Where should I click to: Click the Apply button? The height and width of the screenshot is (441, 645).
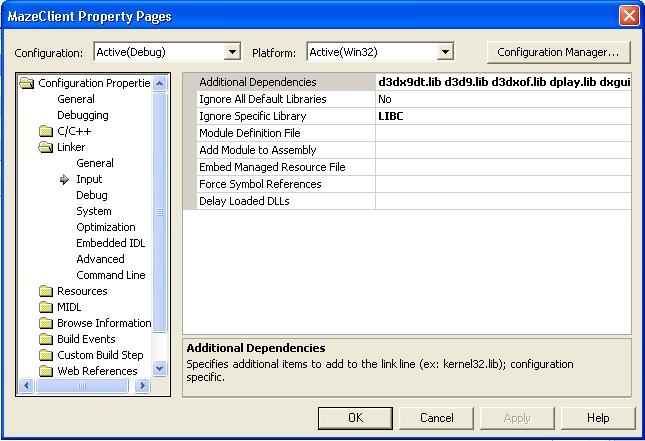click(x=517, y=418)
